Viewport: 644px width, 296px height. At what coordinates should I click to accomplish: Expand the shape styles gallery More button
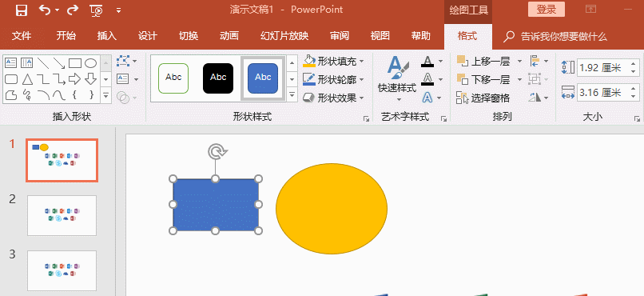pos(292,94)
